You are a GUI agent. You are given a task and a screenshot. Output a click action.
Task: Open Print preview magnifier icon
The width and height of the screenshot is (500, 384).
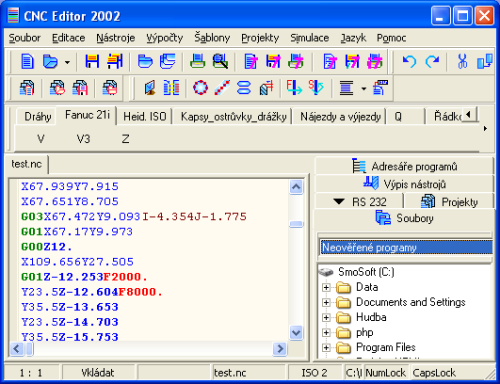coord(220,61)
